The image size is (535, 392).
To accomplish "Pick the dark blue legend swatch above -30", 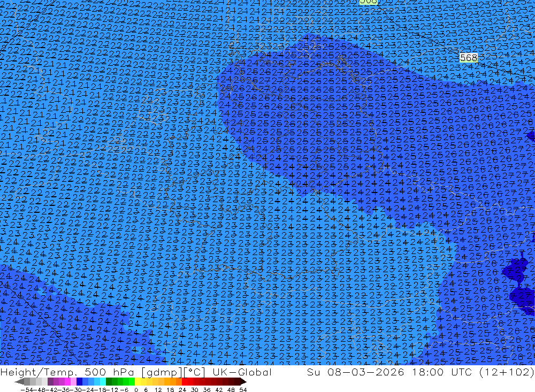I will pos(79,381).
